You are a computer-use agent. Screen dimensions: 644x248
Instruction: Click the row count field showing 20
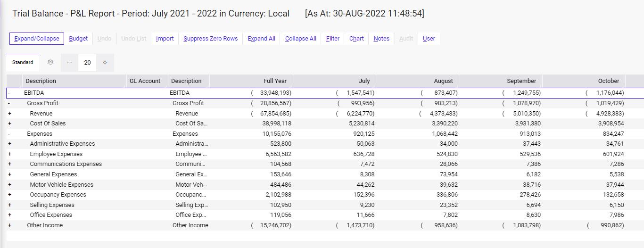[x=87, y=62]
